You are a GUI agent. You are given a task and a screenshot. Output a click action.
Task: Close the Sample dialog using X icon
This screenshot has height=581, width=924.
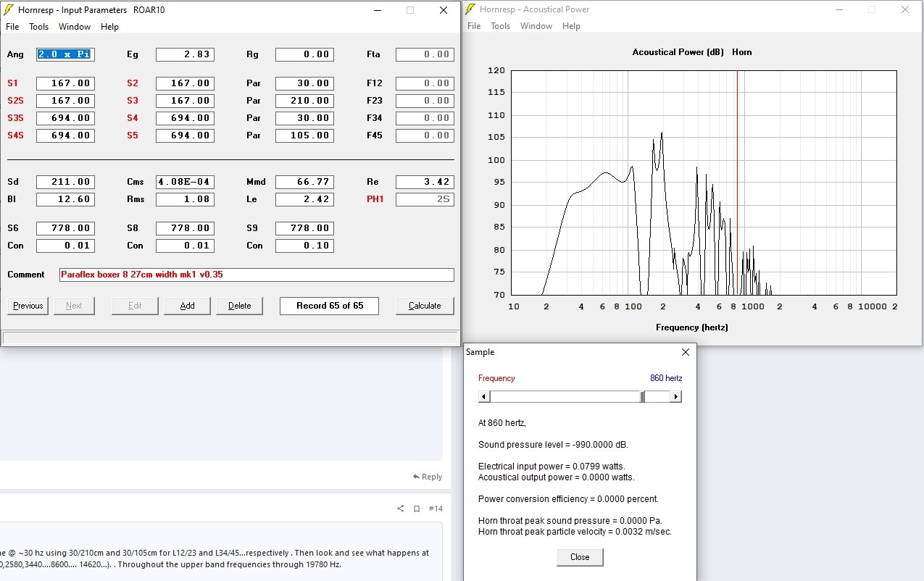686,352
